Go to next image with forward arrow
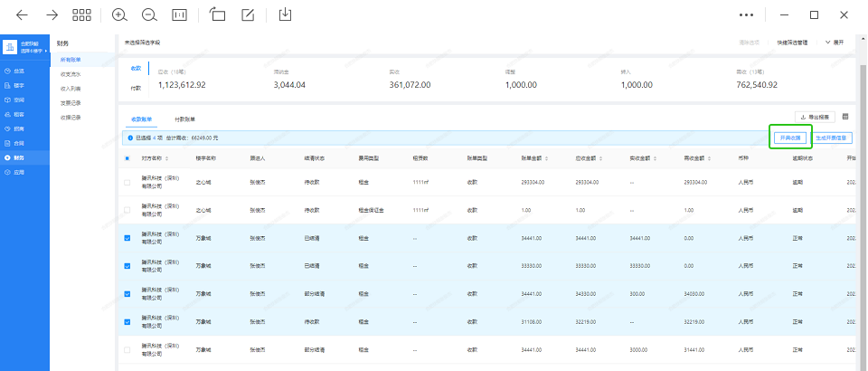868x371 pixels. pyautogui.click(x=52, y=14)
